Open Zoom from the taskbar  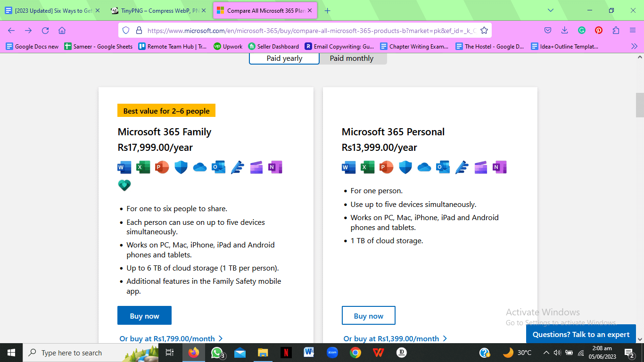[332, 353]
